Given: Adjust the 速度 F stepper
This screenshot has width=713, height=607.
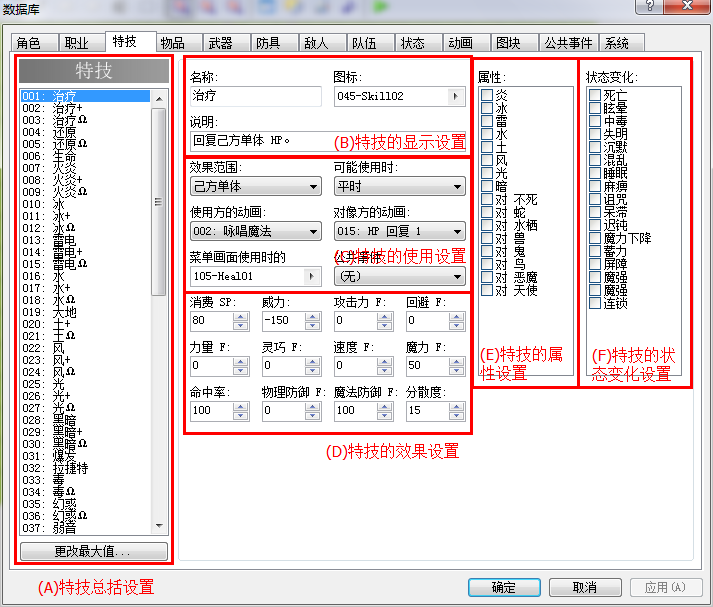Looking at the screenshot, I should (x=385, y=366).
